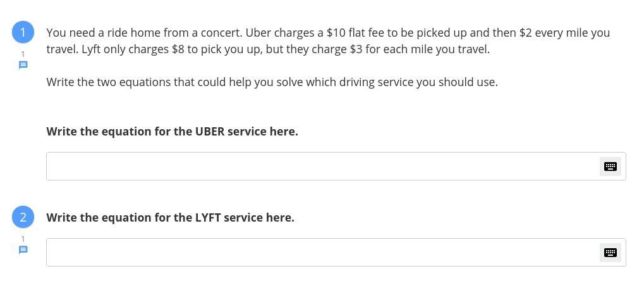The image size is (644, 283).
Task: Click the sentence starting 'You need a ride home'
Action: [x=145, y=33]
